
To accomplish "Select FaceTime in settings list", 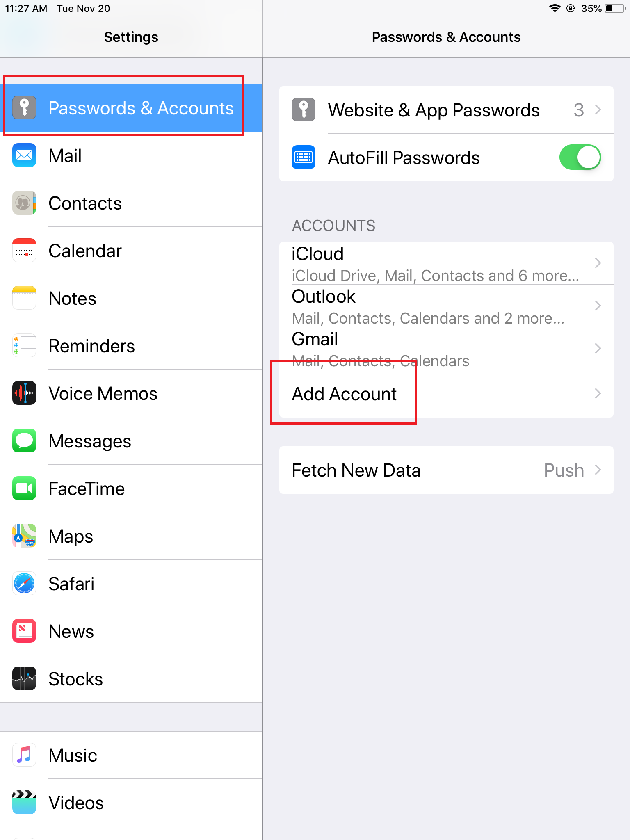I will click(x=131, y=488).
